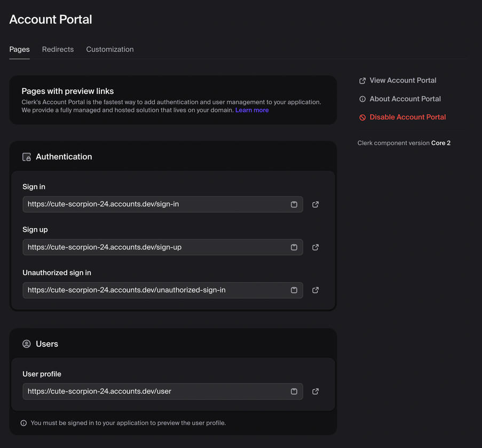482x448 pixels.
Task: Click inside the Sign in URL field
Action: 155,204
